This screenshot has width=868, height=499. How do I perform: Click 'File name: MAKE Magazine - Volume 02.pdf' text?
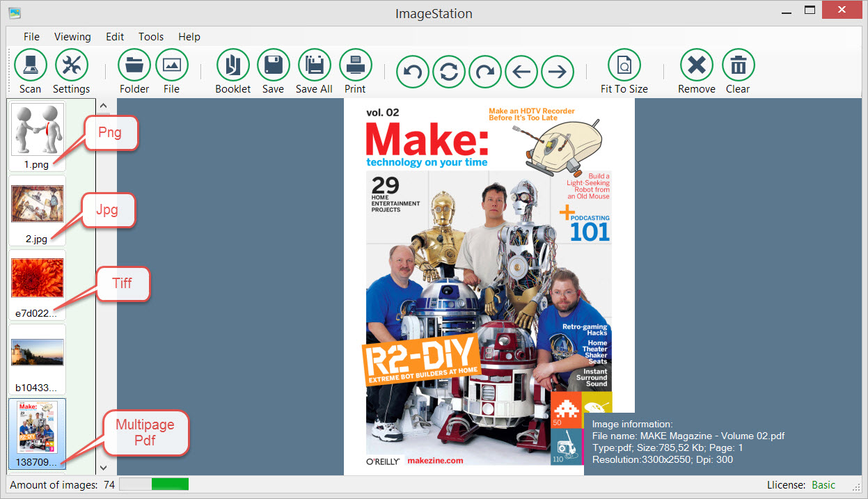[688, 436]
